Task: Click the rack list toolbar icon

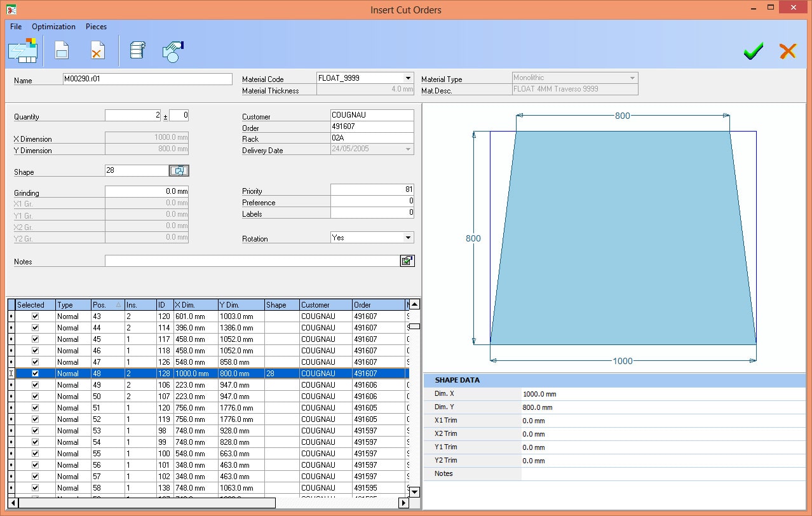Action: click(137, 50)
